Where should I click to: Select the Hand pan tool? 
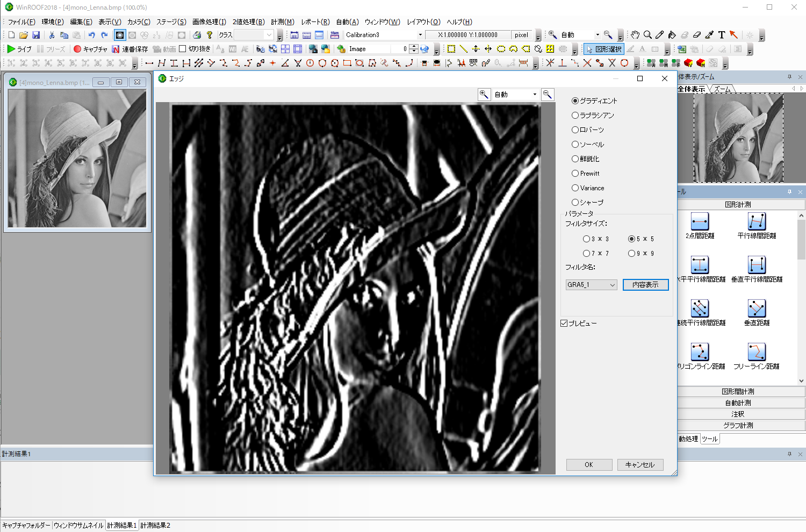(635, 35)
